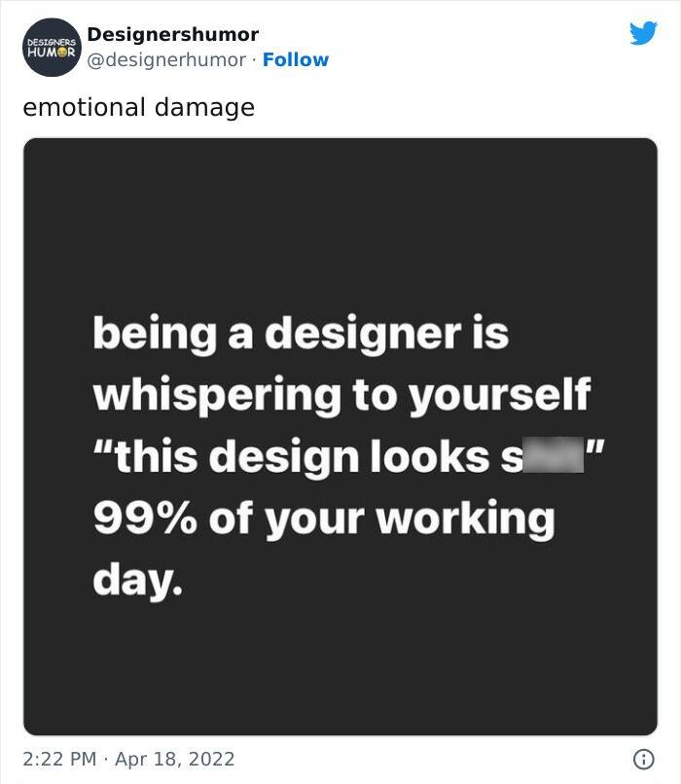Click the word "working" in the image
Viewport: 681px width, 784px height.
tap(465, 517)
